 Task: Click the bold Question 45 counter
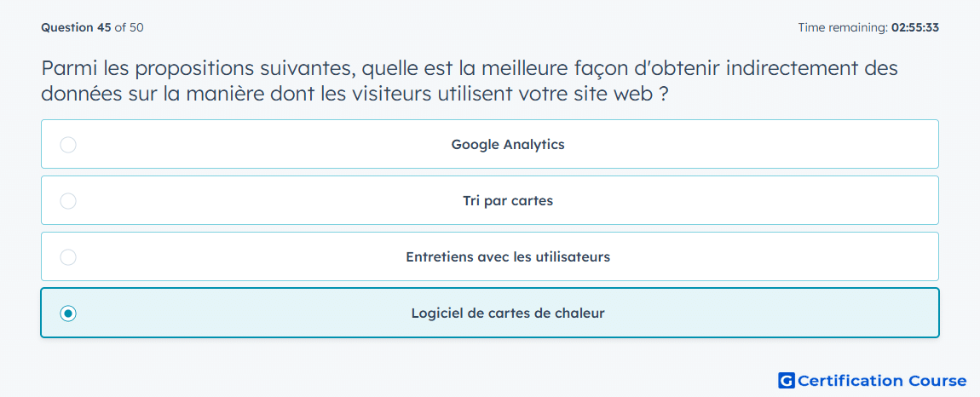(x=76, y=27)
